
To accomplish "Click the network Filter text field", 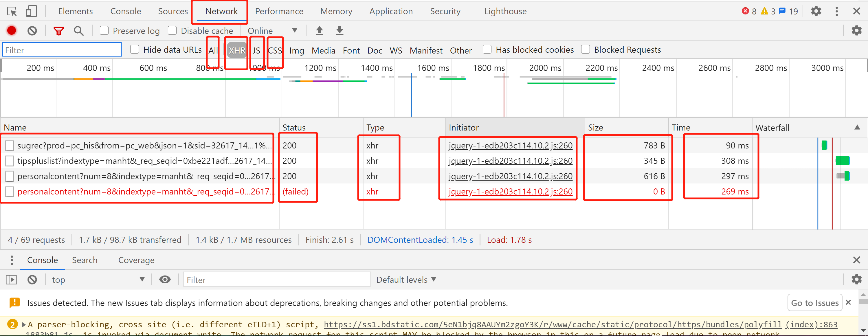I will 62,50.
